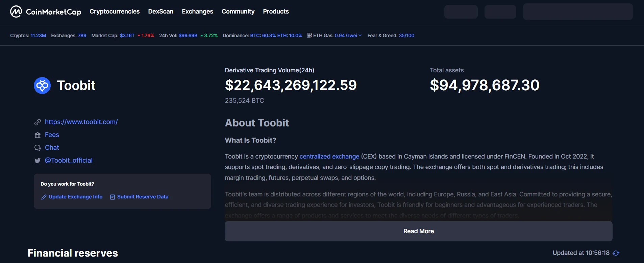Viewport: 644px width, 263px height.
Task: Visit the toobit.com website link
Action: coord(81,122)
